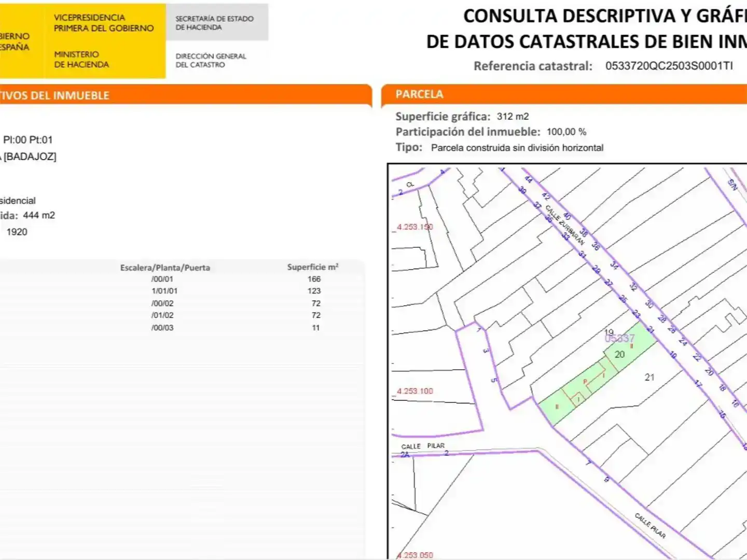Click the 4.253.100 coordinate label on the map

pos(415,391)
